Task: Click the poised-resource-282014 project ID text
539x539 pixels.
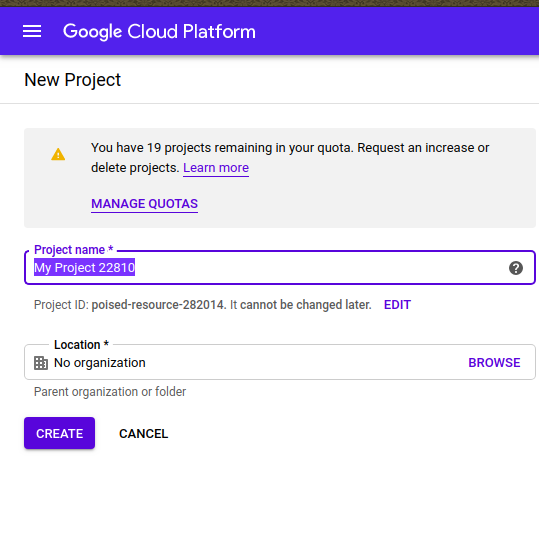Action: pos(158,305)
